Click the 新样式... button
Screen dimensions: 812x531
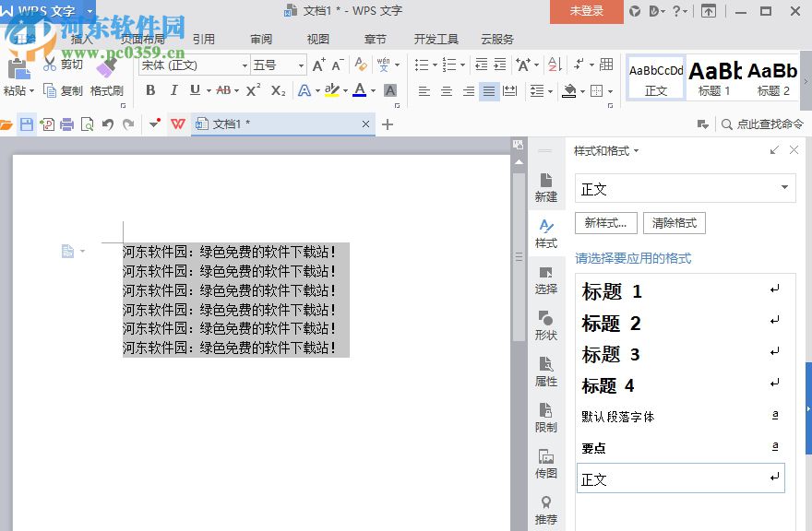point(605,223)
